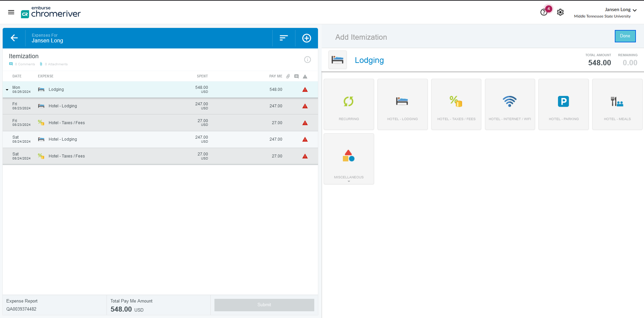This screenshot has height=318, width=644.
Task: Click the Submit button
Action: (264, 305)
